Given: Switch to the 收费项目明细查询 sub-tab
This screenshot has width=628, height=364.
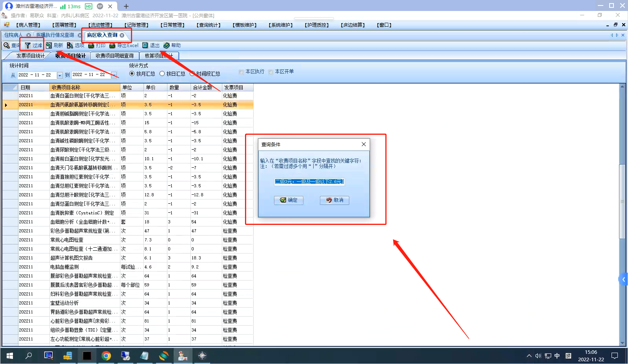Looking at the screenshot, I should [114, 56].
